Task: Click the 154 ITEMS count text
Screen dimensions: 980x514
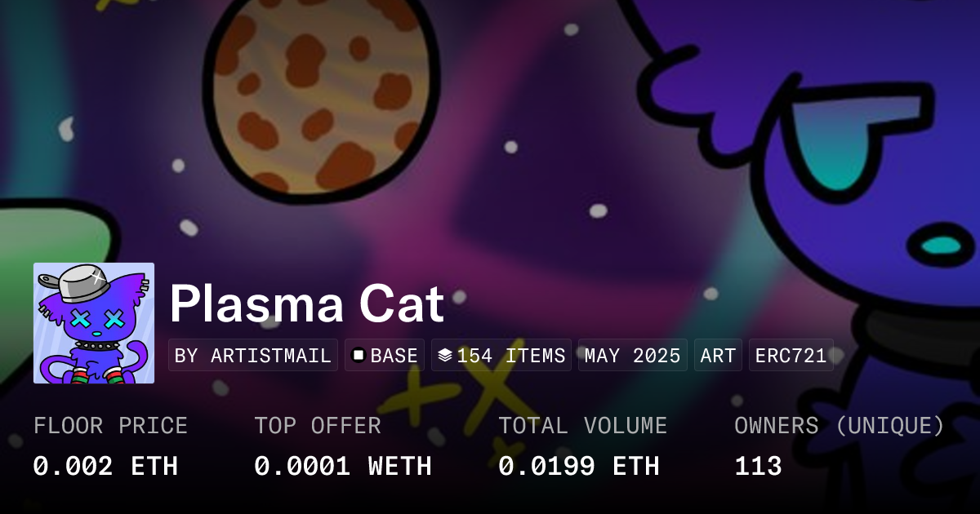Action: tap(511, 356)
